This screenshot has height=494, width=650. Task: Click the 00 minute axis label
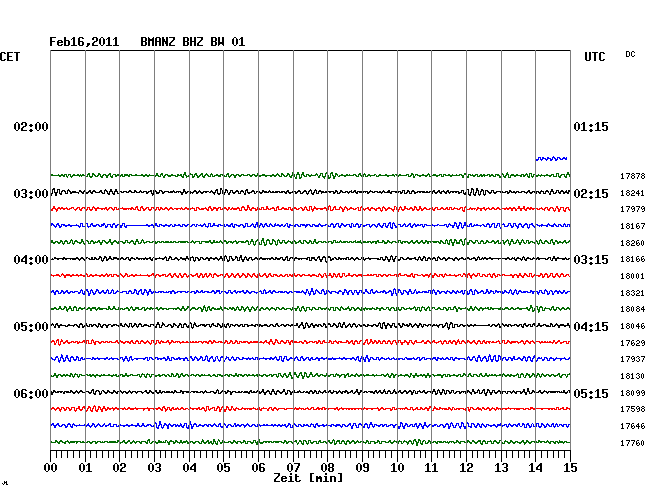point(51,468)
